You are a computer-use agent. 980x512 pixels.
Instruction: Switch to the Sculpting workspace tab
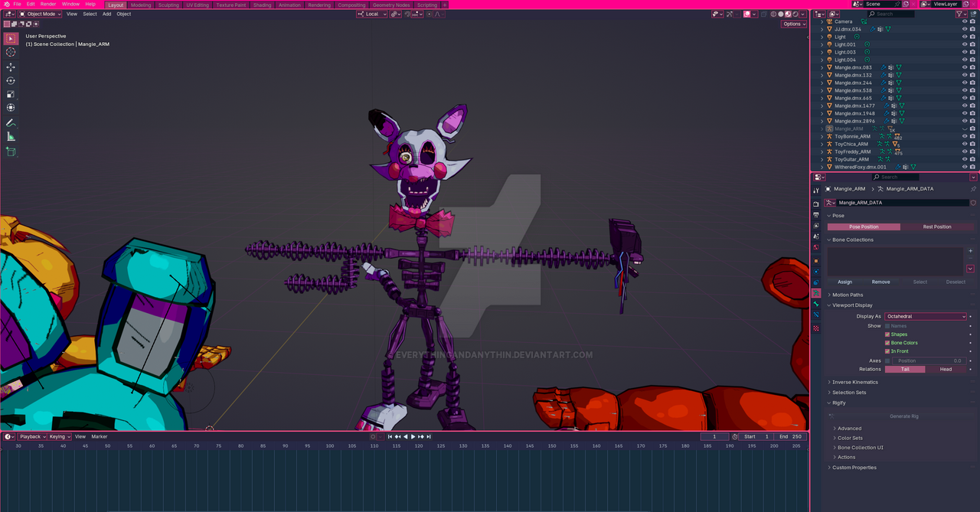(x=168, y=5)
